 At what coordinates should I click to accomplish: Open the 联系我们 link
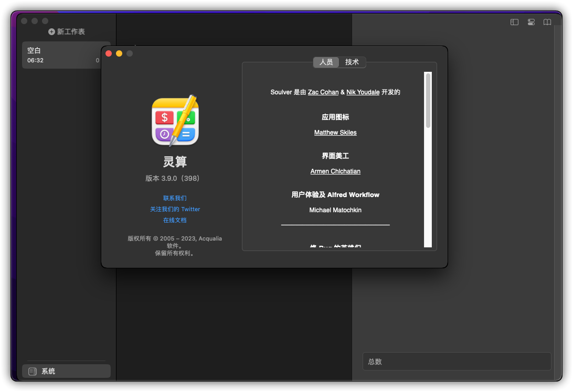click(175, 198)
